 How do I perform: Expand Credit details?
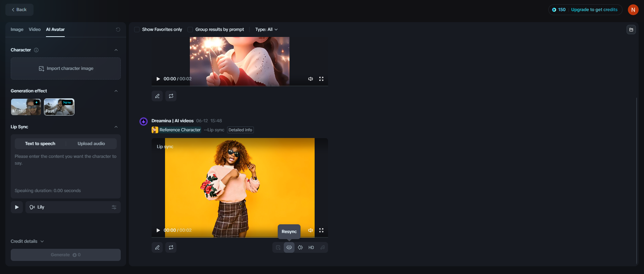point(27,241)
